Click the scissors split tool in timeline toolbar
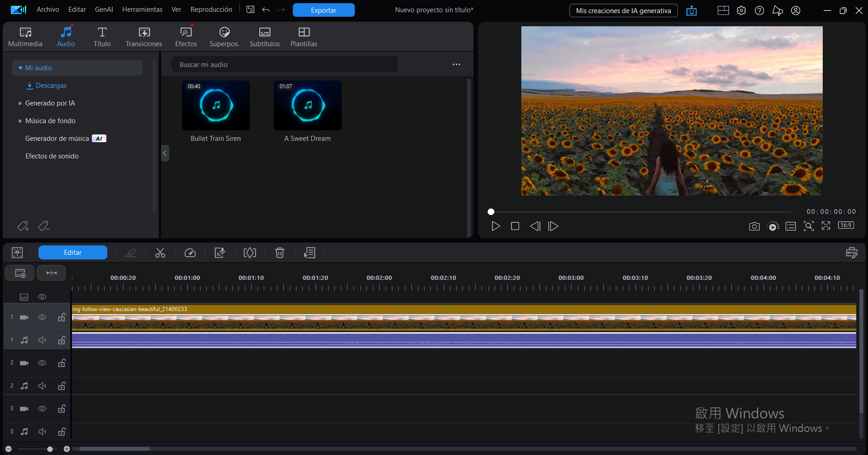868x455 pixels. coord(160,253)
